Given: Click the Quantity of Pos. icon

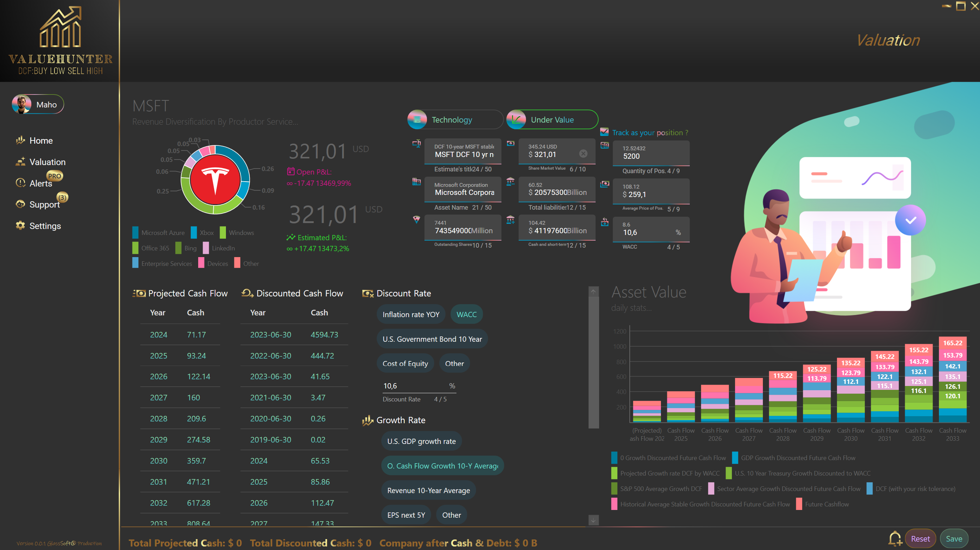Looking at the screenshot, I should tap(604, 145).
